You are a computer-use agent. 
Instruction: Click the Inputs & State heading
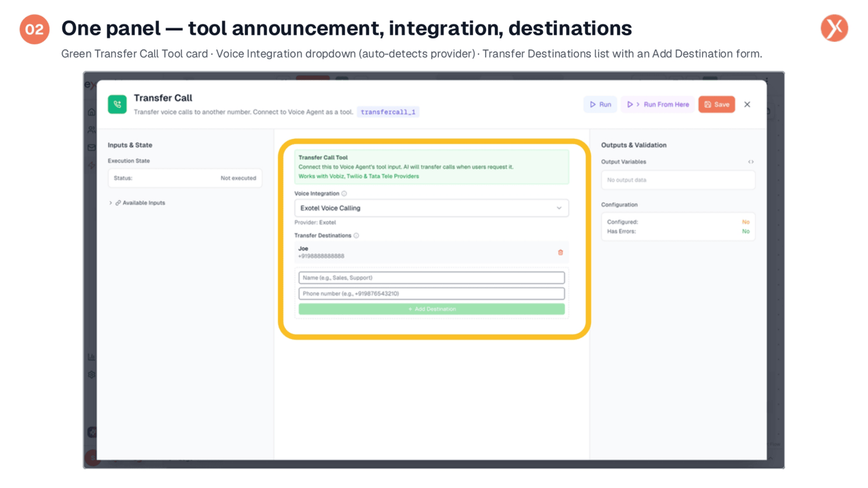click(130, 145)
